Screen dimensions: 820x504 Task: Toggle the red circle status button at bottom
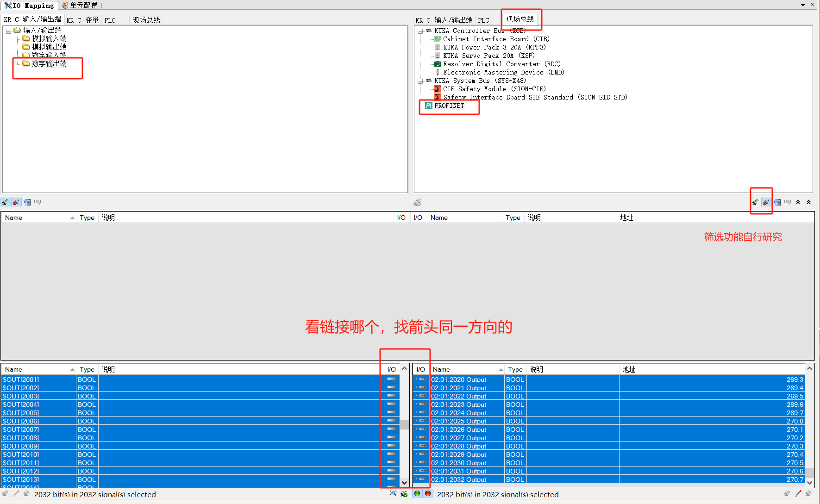pos(428,493)
